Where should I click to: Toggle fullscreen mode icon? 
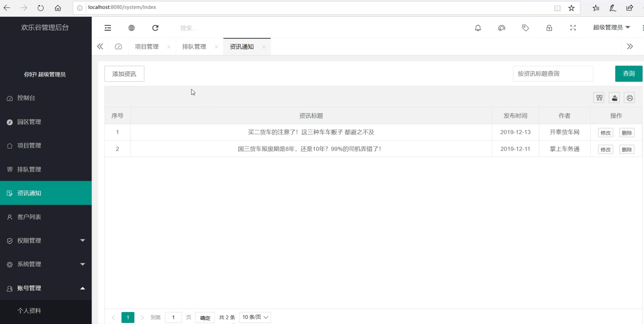pos(573,28)
